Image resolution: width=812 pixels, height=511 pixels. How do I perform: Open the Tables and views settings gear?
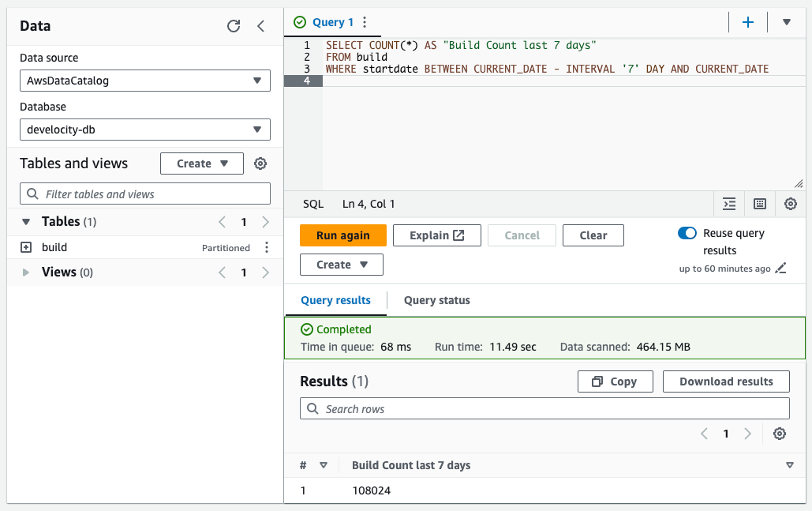pos(260,163)
